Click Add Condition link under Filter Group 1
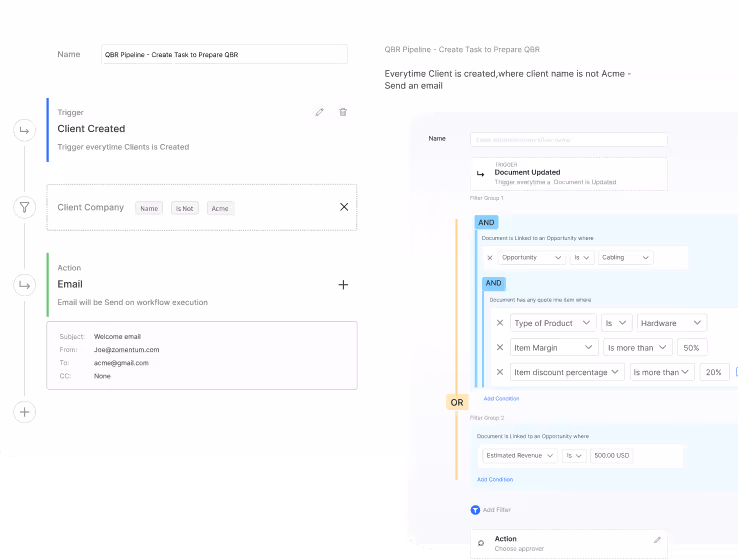The image size is (738, 559). pos(501,399)
